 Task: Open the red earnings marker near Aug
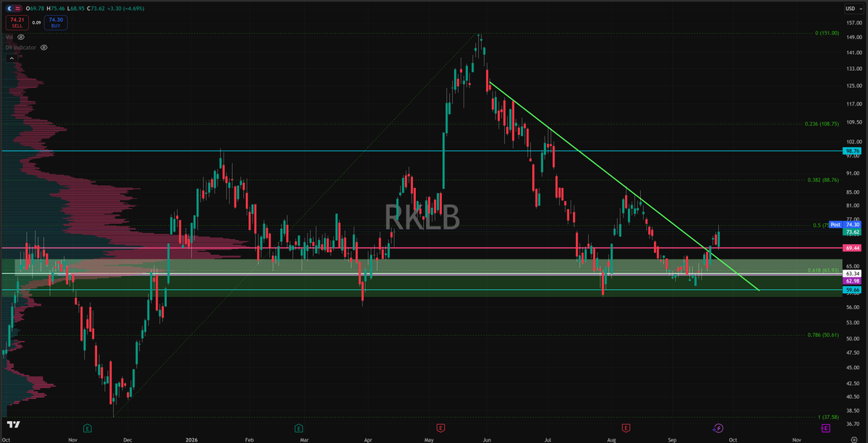tap(625, 428)
